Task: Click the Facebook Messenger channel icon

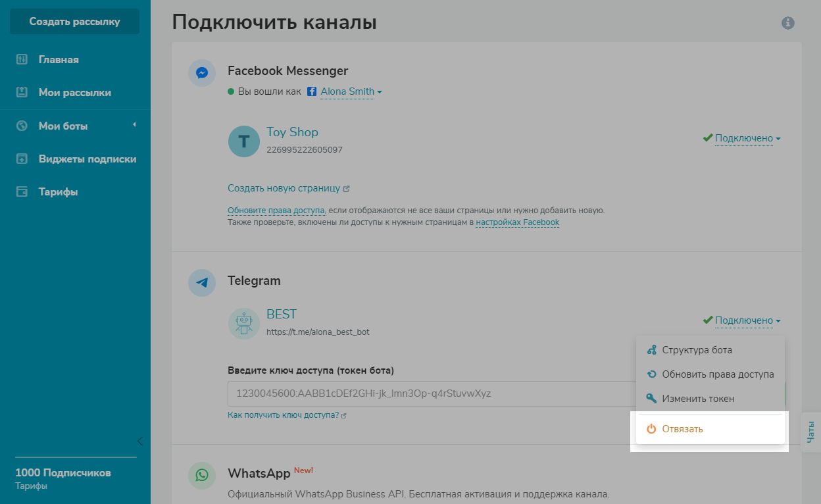Action: (x=202, y=73)
